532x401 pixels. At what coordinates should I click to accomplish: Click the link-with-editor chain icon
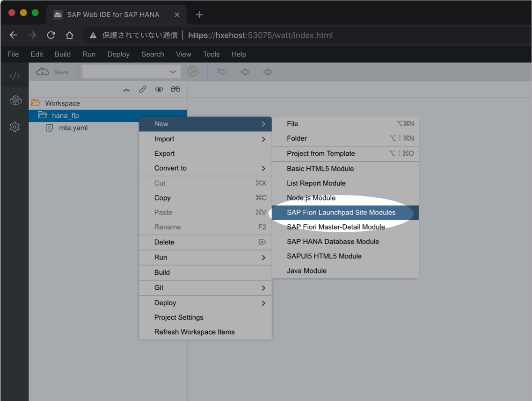[142, 89]
